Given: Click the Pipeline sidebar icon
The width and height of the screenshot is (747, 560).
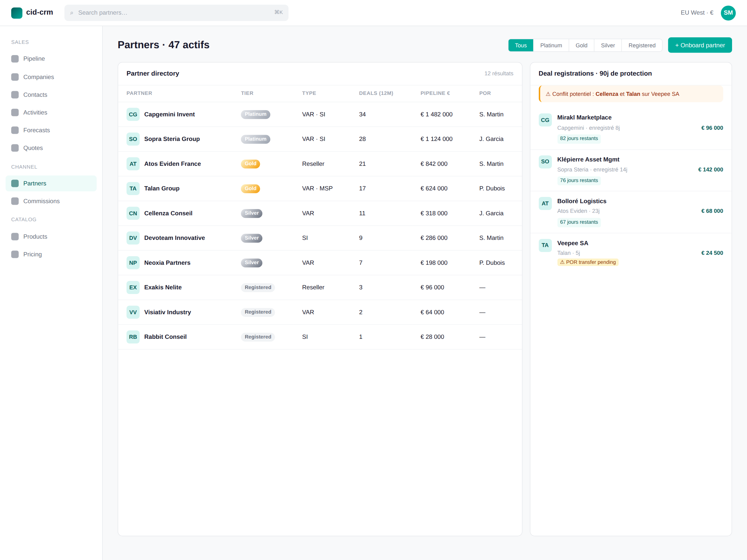Looking at the screenshot, I should click(x=15, y=59).
